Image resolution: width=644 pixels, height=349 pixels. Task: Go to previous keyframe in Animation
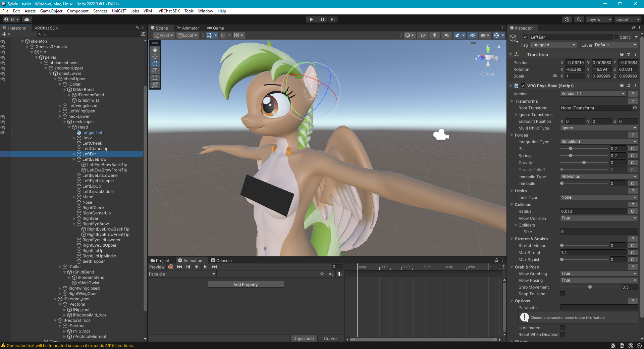(188, 267)
